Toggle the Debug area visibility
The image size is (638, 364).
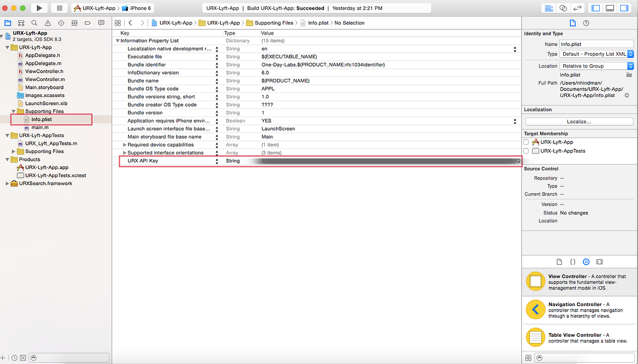coord(610,8)
